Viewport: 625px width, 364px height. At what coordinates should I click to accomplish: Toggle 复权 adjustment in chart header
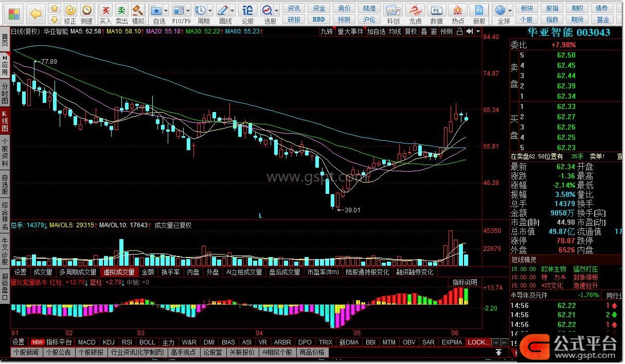pyautogui.click(x=410, y=31)
